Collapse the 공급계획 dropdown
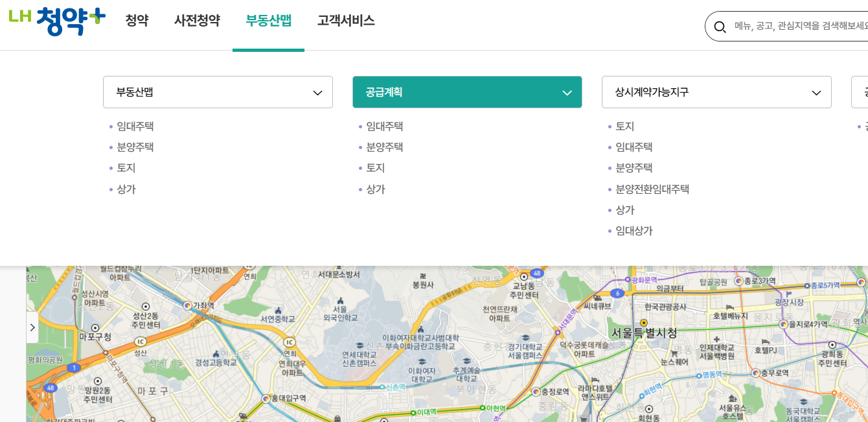The height and width of the screenshot is (422, 868). [466, 92]
